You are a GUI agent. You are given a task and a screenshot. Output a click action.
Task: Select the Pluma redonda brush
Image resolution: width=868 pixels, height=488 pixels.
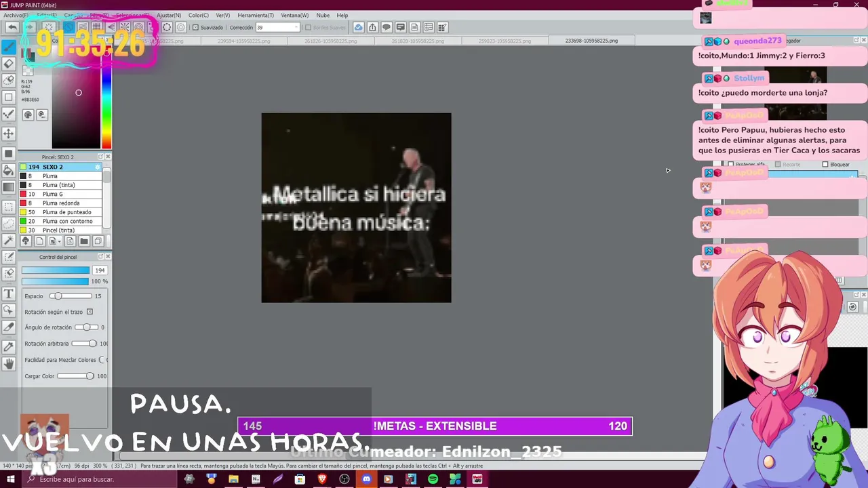(60, 203)
